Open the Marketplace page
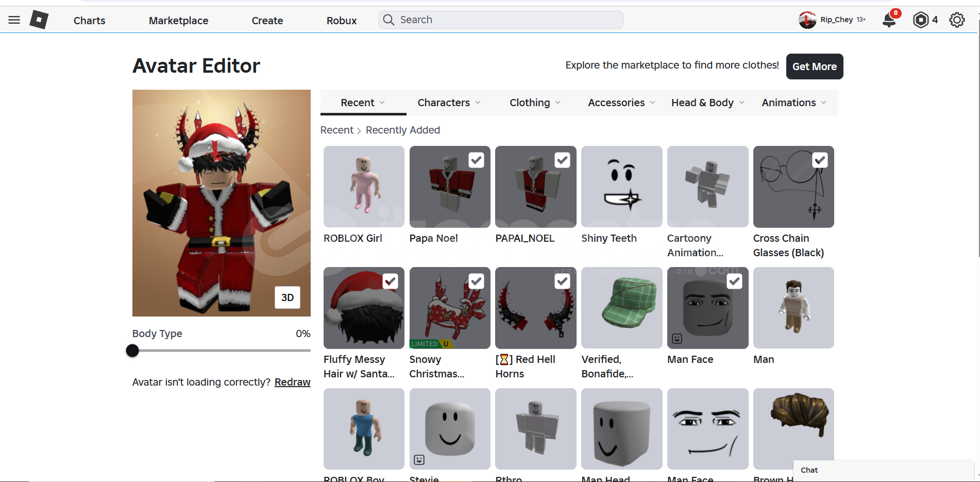This screenshot has width=980, height=482. (179, 21)
